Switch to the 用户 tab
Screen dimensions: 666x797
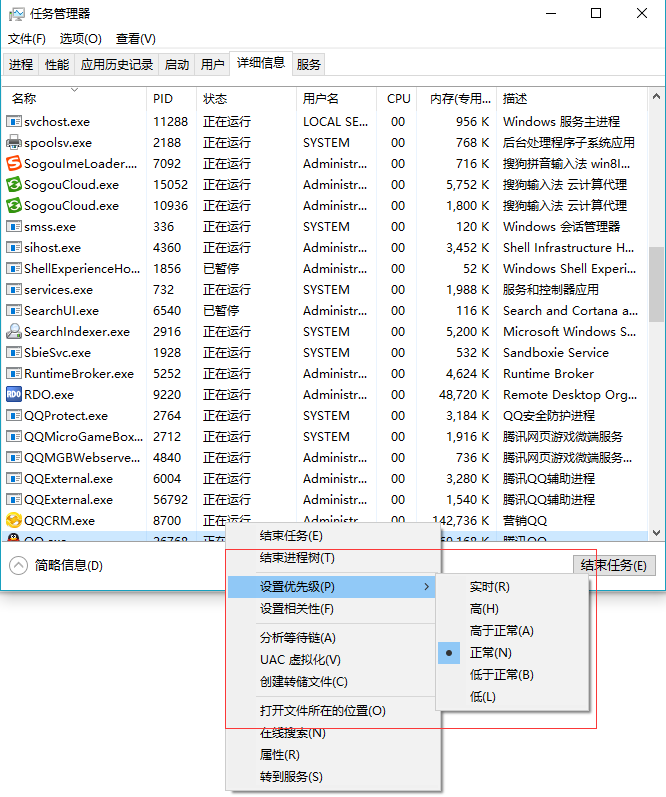pyautogui.click(x=212, y=65)
